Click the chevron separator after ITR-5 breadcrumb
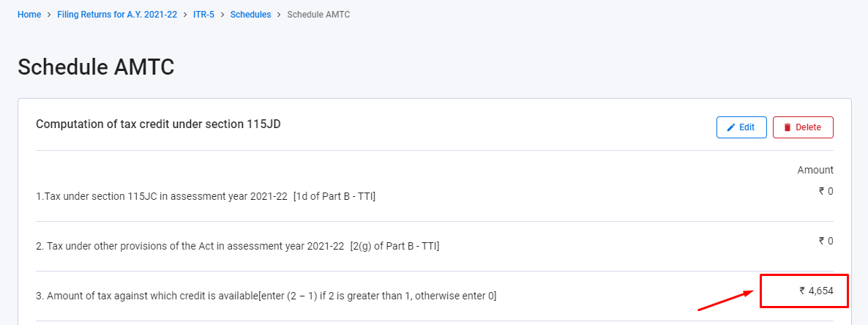The height and width of the screenshot is (325, 868). [x=222, y=15]
